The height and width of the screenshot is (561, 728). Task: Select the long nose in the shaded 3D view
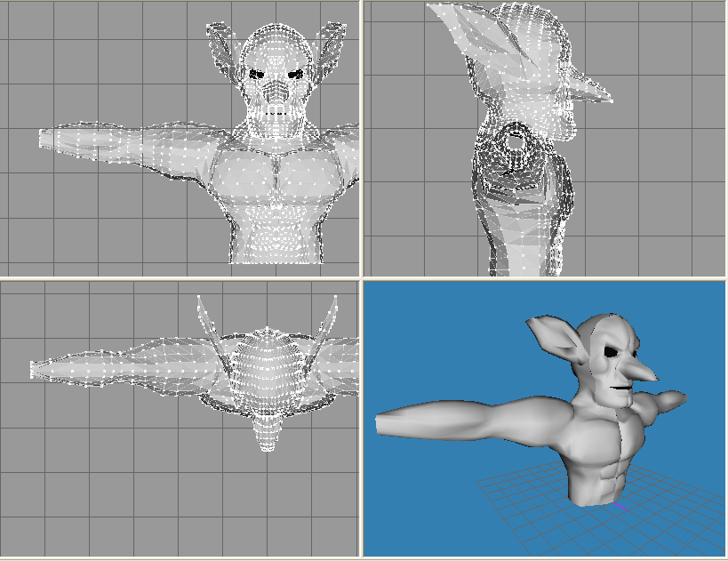pos(643,370)
